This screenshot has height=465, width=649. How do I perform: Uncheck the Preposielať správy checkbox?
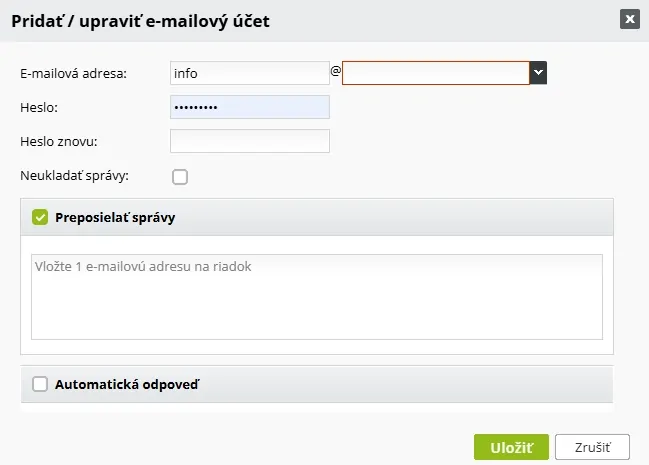(x=40, y=217)
